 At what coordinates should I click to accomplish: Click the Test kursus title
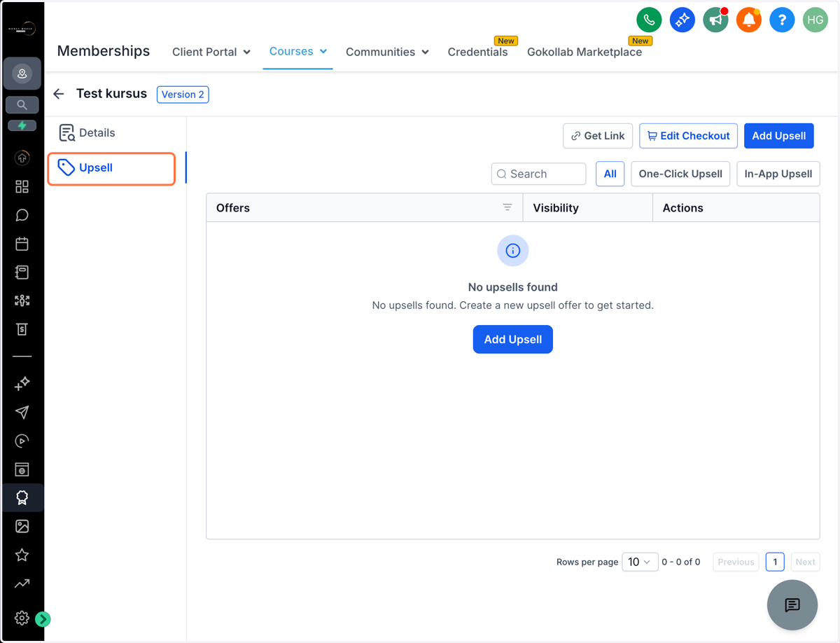(111, 94)
